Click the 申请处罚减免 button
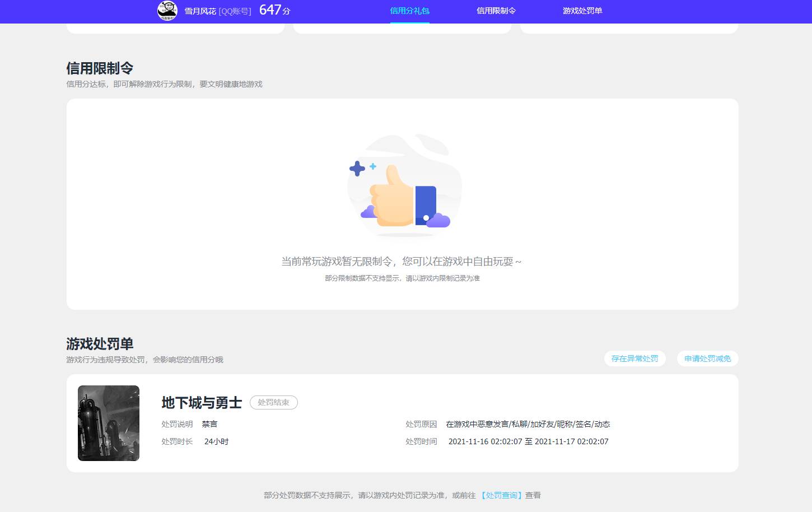The image size is (812, 512). tap(707, 359)
